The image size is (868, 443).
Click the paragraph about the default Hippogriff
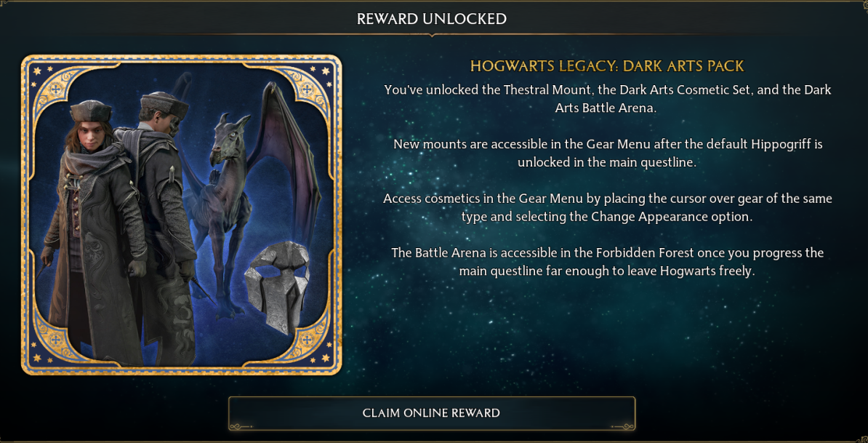pyautogui.click(x=607, y=153)
